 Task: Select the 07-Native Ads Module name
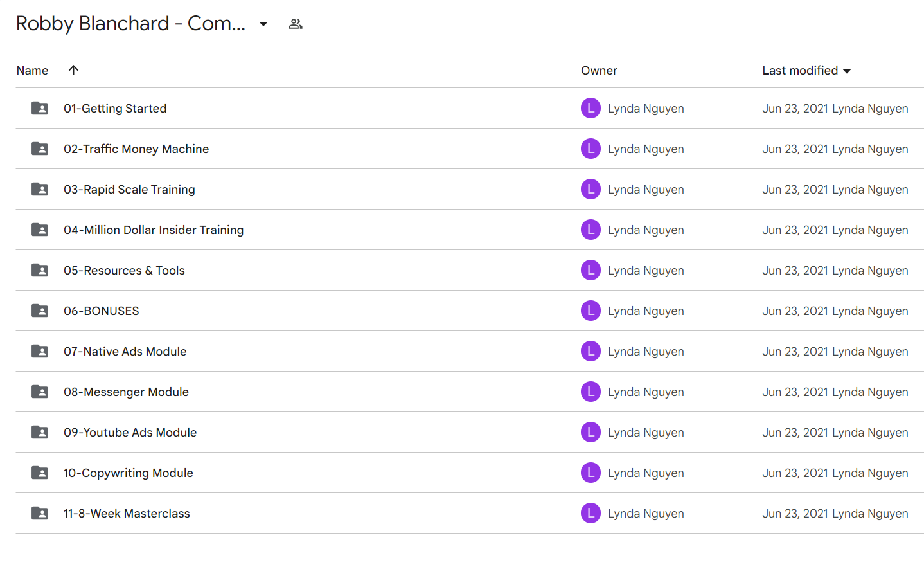pos(125,352)
